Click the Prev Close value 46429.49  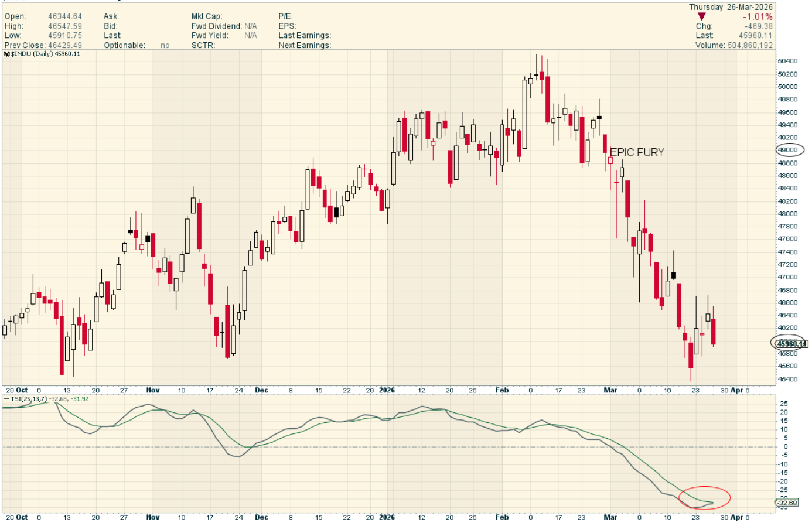64,45
